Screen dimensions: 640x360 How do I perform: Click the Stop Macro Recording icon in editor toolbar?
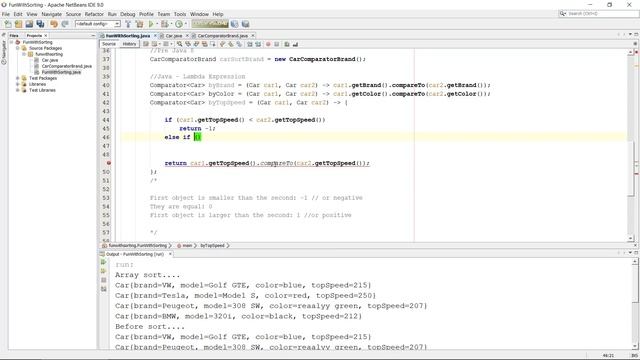[x=276, y=44]
